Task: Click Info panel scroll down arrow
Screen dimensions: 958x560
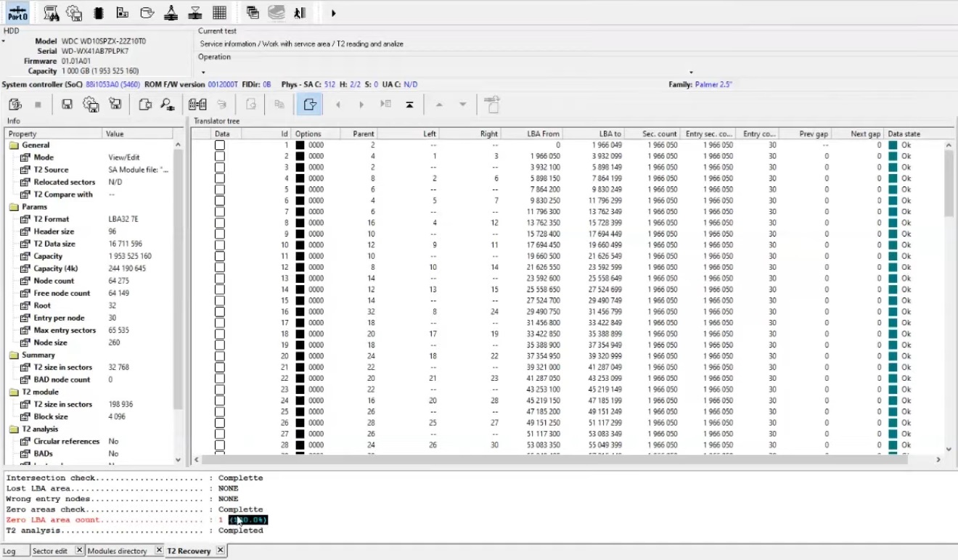Action: (x=179, y=460)
